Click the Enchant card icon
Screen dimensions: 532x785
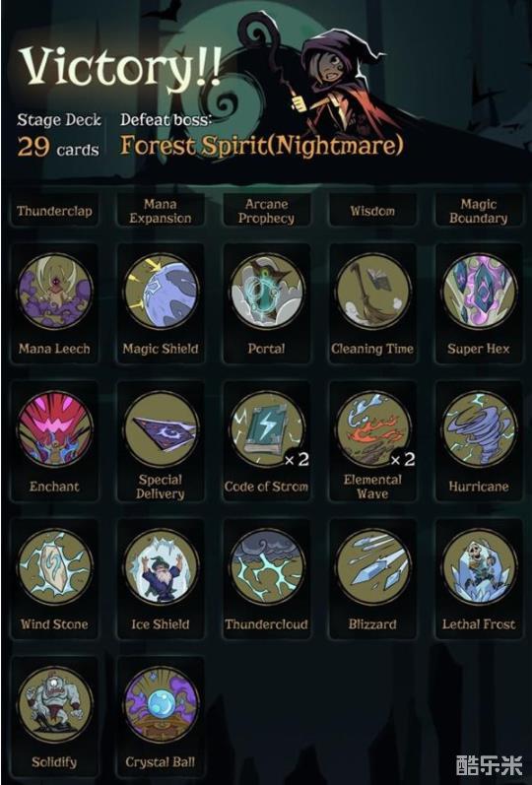[x=54, y=429]
